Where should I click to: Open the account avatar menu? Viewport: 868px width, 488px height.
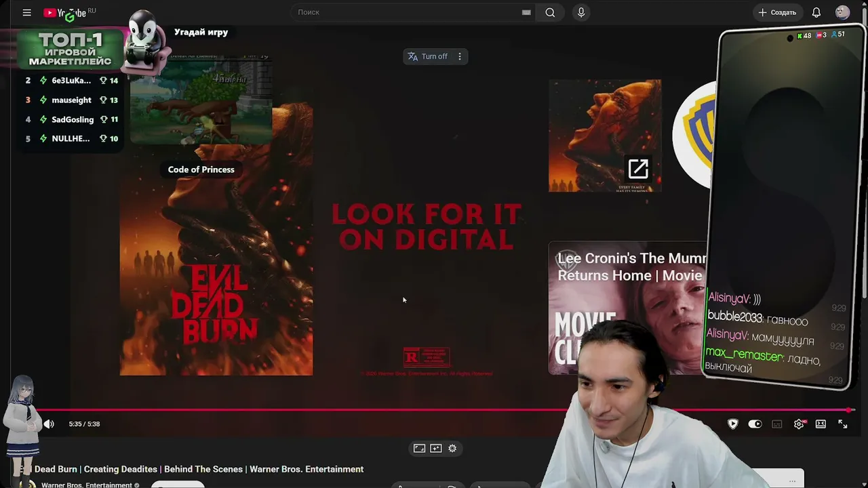point(842,12)
